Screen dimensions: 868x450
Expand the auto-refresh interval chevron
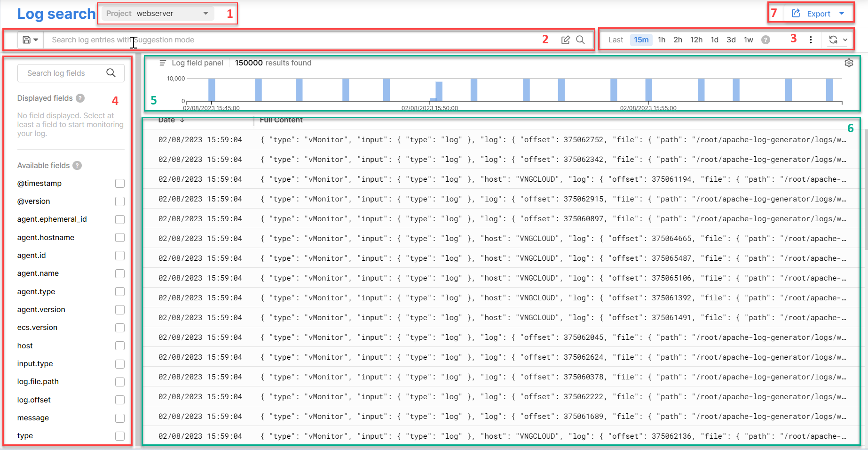click(845, 40)
